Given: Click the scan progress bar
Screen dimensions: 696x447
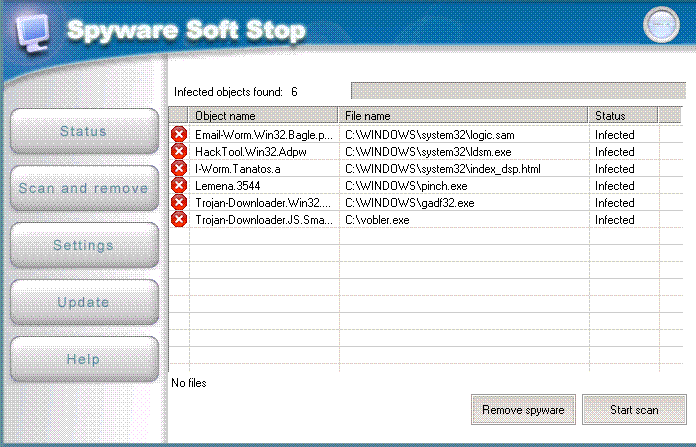Looking at the screenshot, I should (518, 91).
